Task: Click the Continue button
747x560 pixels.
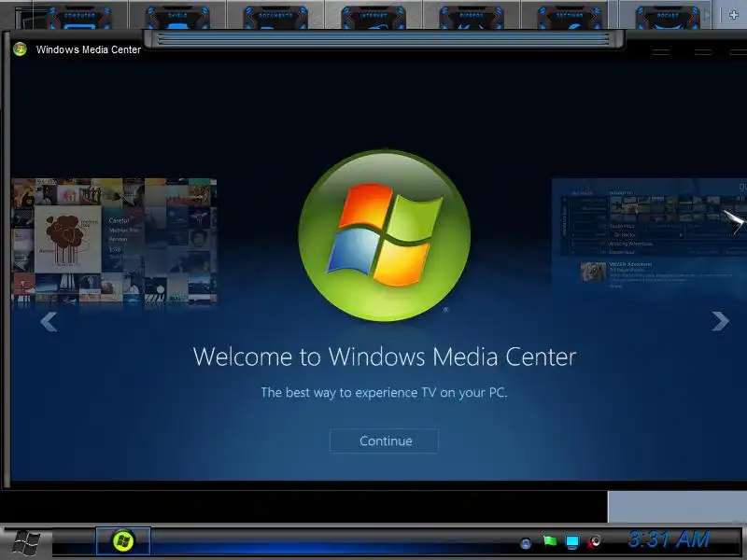Action: coord(384,441)
